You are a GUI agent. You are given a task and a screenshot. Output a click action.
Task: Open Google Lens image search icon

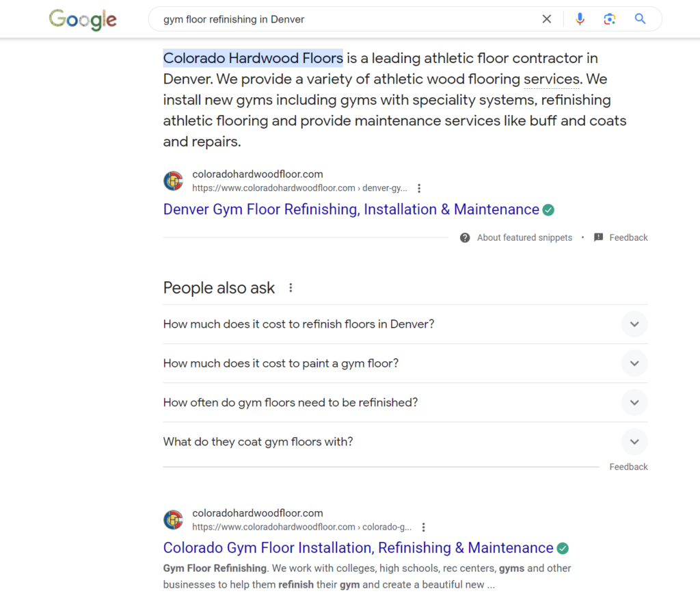pyautogui.click(x=609, y=18)
